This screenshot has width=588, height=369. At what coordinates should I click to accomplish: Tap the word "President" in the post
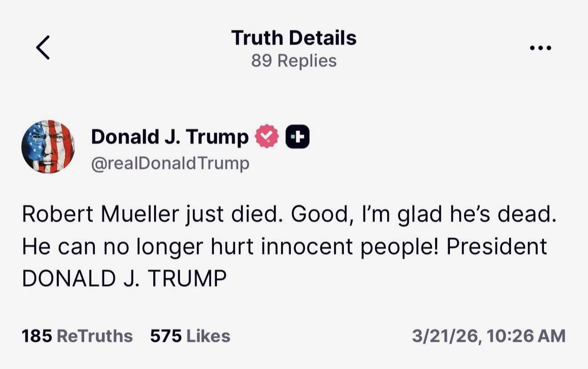(x=497, y=247)
